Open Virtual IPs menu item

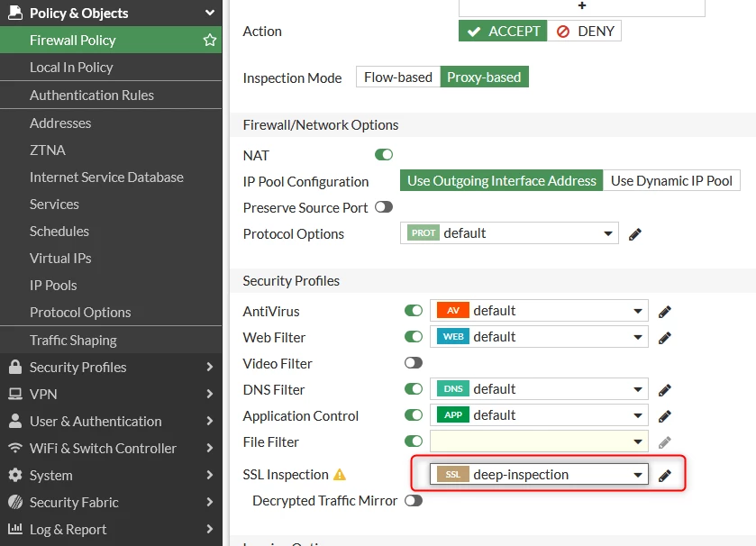pos(111,258)
